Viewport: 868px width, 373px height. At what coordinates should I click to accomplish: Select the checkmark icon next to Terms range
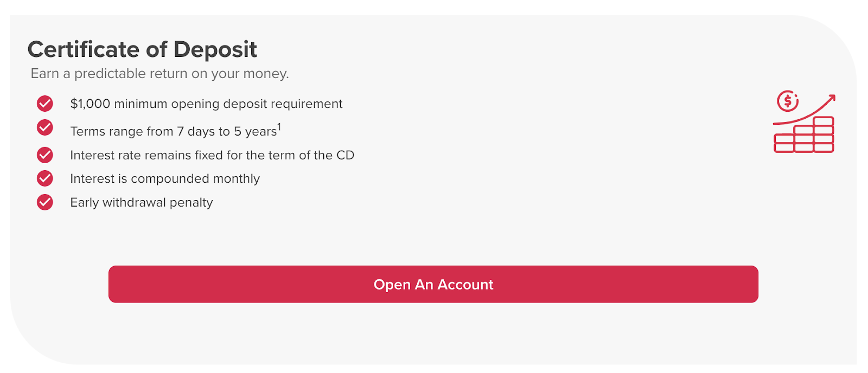click(45, 127)
